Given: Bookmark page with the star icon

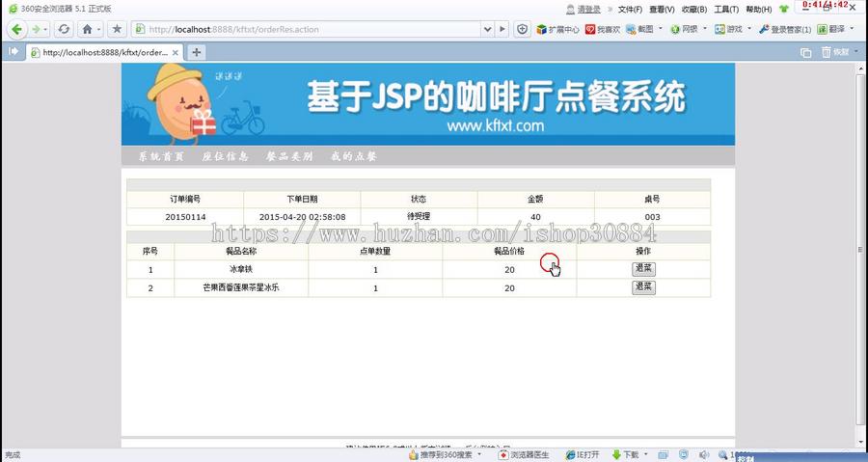Looking at the screenshot, I should [117, 29].
